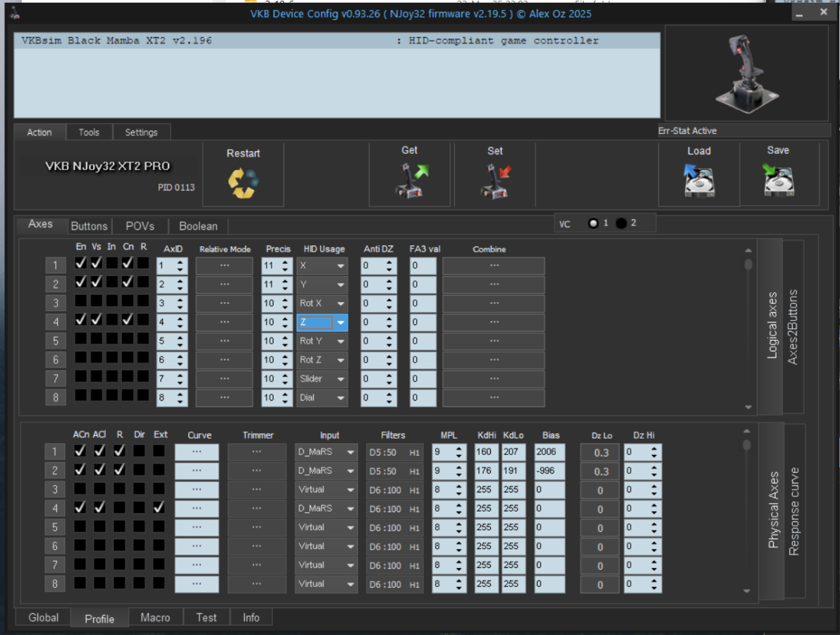Viewport: 840px width, 635px height.
Task: Open Axes2Buttons vertical tab
Action: point(793,327)
